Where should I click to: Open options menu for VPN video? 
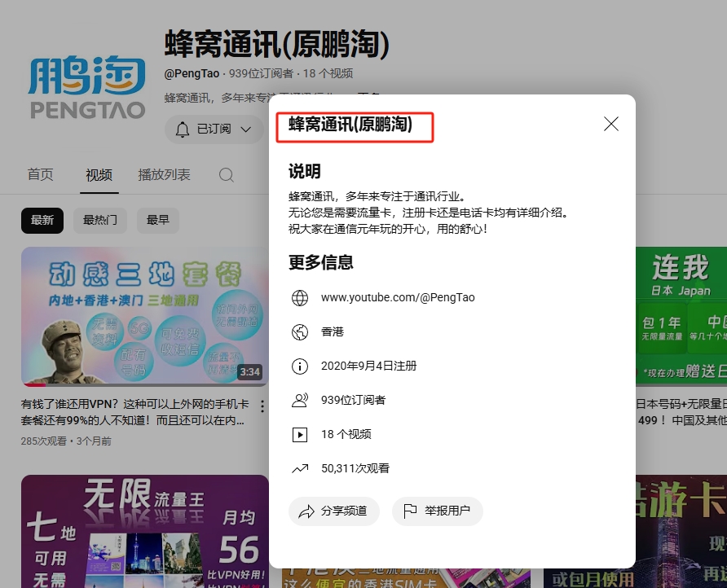pyautogui.click(x=262, y=406)
